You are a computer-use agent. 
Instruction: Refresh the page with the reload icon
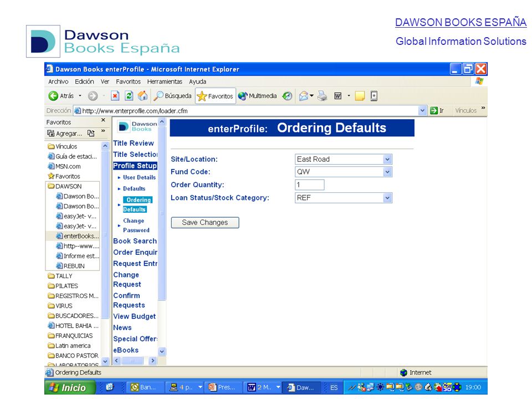coord(129,96)
